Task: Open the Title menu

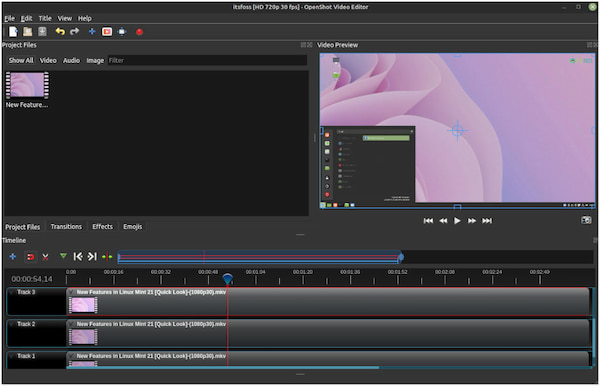Action: tap(45, 18)
